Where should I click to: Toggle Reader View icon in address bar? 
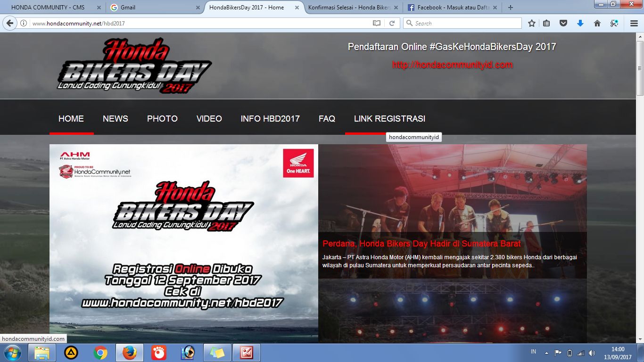[377, 23]
